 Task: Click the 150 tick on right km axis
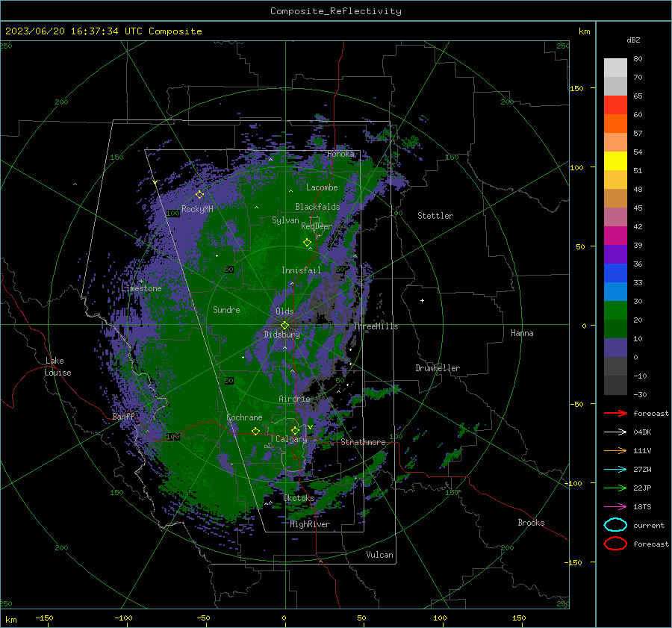(x=576, y=88)
